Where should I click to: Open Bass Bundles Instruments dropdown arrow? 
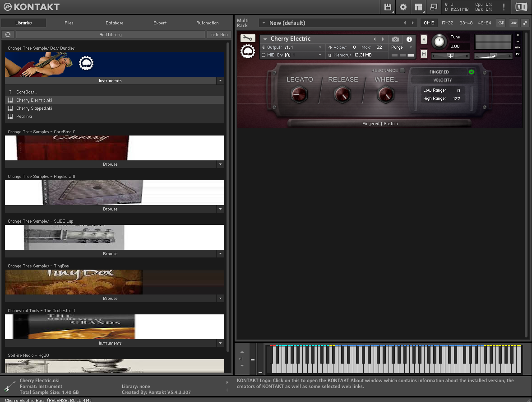[220, 81]
